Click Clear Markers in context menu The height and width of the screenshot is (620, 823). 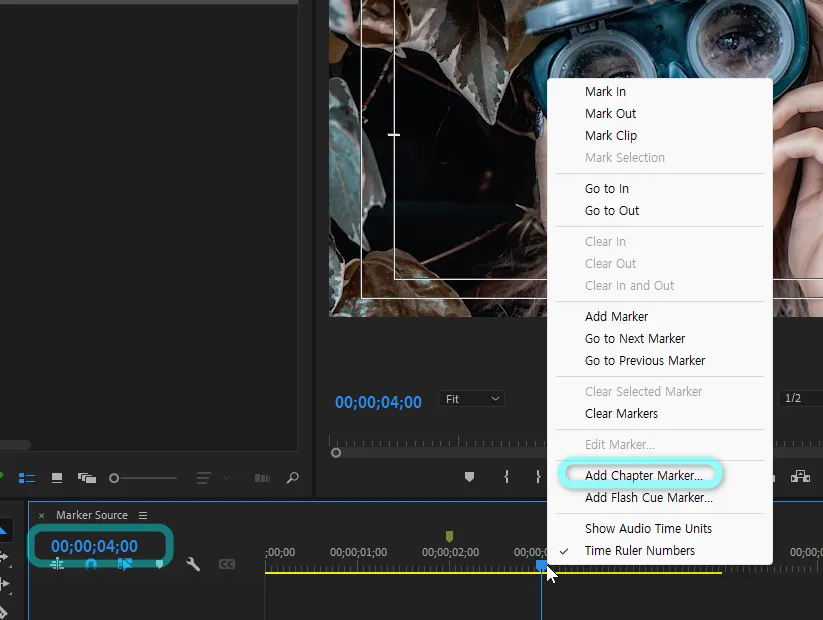click(x=621, y=413)
